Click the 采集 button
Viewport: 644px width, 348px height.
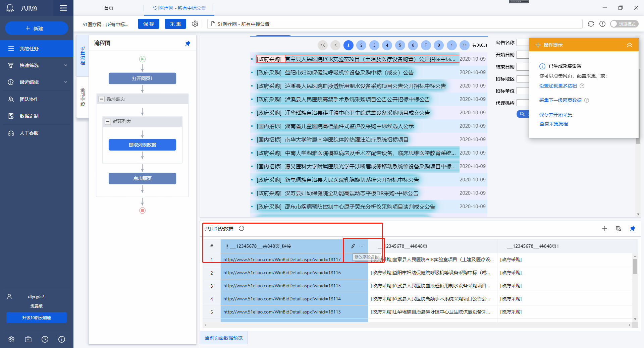click(175, 24)
